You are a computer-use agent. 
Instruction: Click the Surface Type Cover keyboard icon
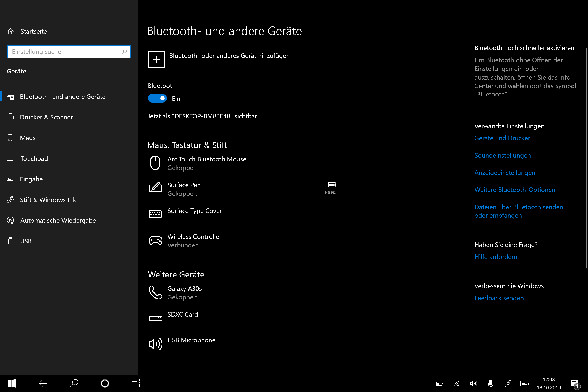[x=155, y=214]
